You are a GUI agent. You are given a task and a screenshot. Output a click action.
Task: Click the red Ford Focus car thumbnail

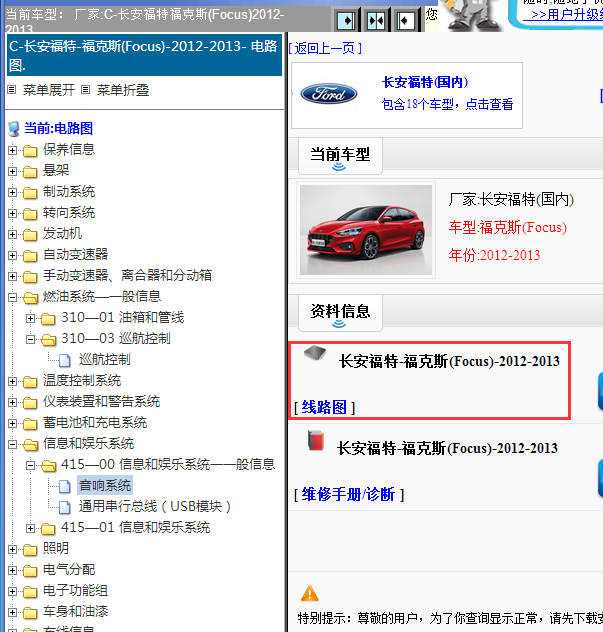point(366,230)
